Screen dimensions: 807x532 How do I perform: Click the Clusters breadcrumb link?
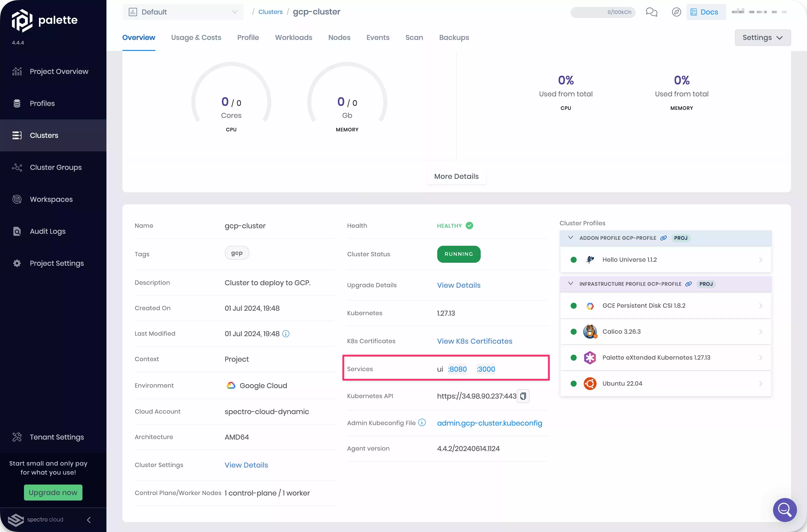pos(271,12)
